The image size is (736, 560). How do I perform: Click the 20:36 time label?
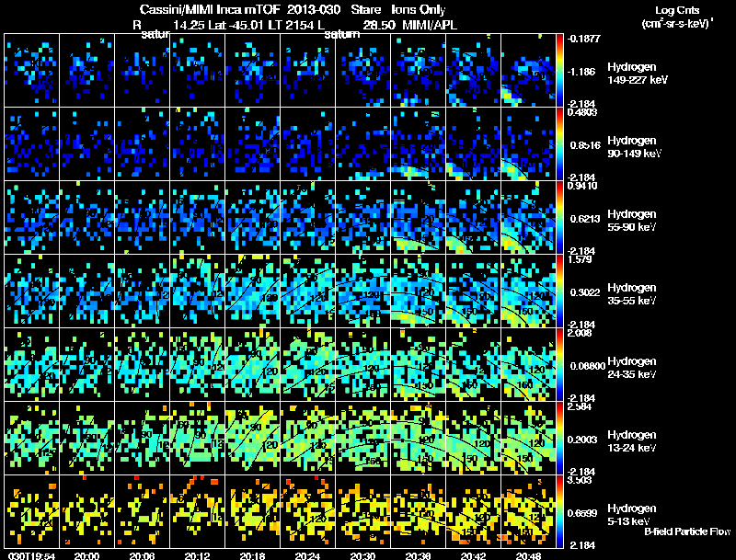[x=418, y=556]
